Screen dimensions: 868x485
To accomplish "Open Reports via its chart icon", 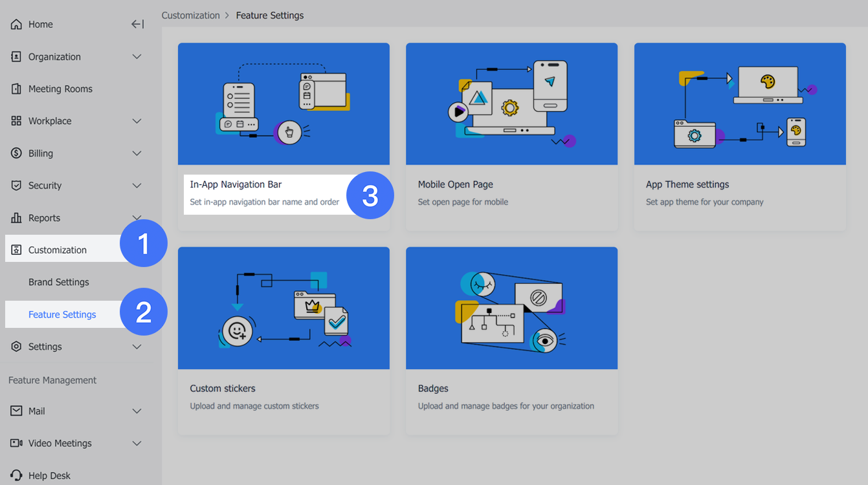I will pos(15,218).
